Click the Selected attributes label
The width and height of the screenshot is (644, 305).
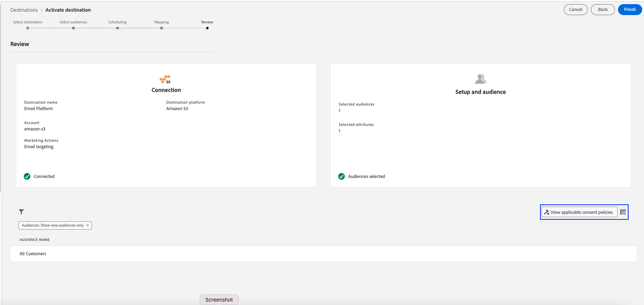pos(356,125)
